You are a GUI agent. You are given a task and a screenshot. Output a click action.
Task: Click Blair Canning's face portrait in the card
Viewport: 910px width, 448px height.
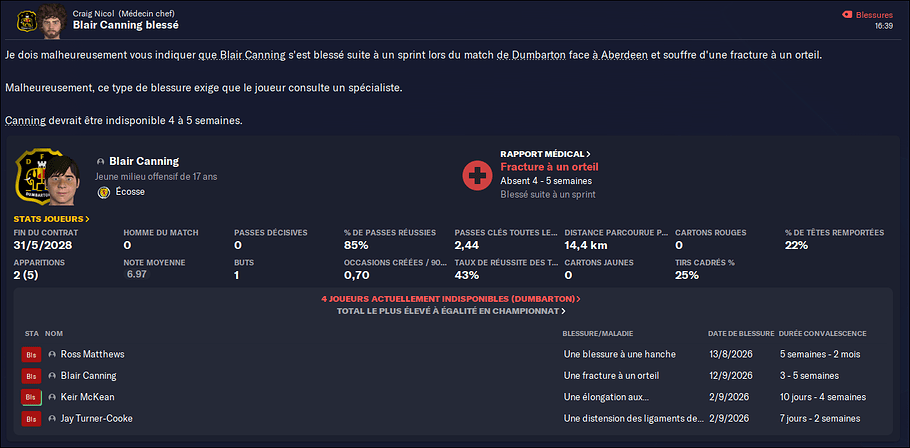(63, 180)
